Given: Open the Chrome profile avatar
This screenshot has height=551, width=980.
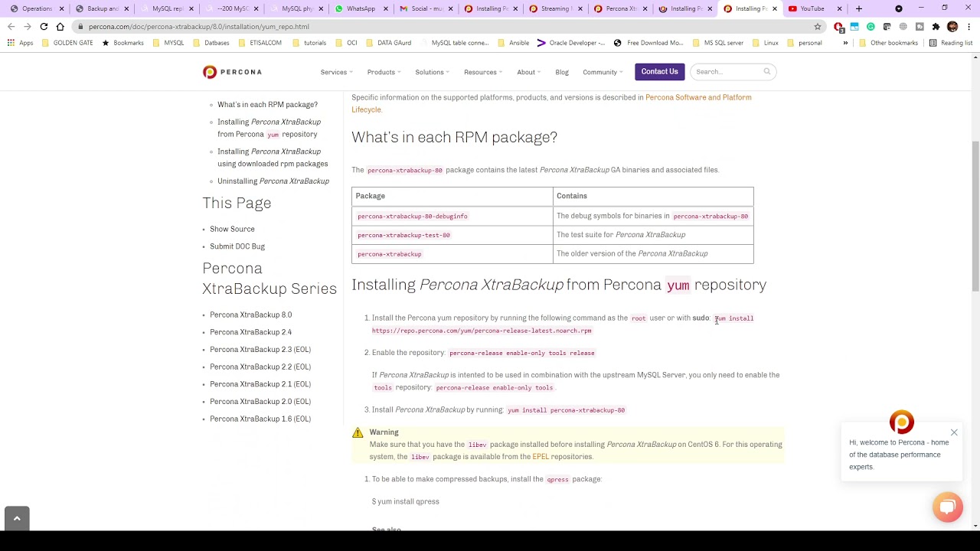Looking at the screenshot, I should [x=952, y=27].
